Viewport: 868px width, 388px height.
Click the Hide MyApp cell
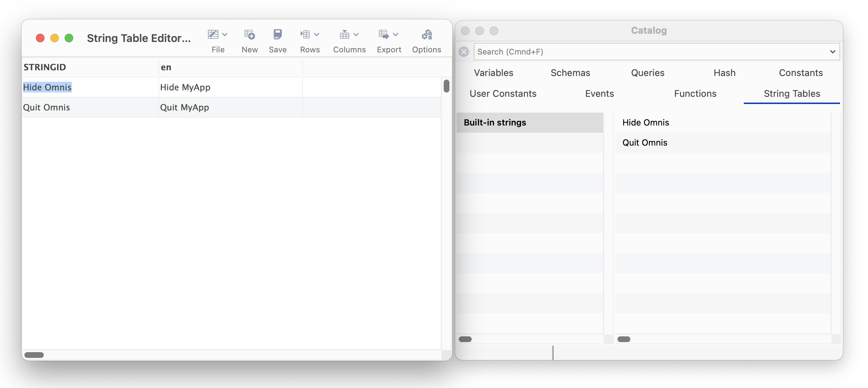coord(231,87)
